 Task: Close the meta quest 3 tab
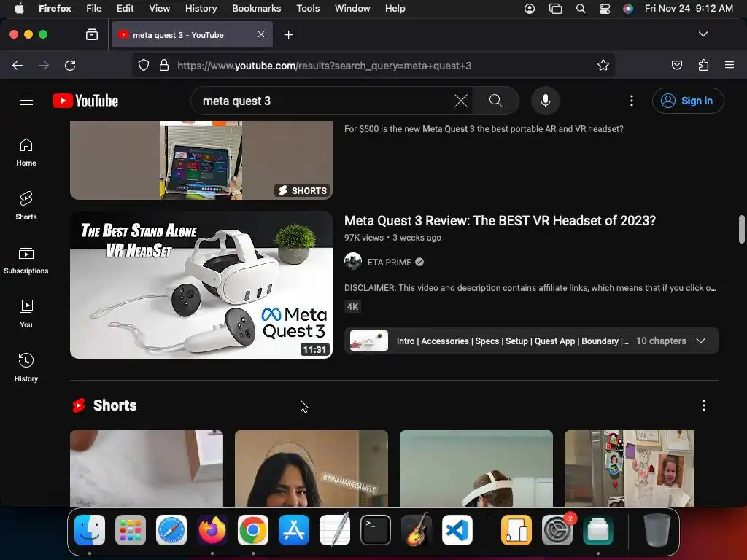click(261, 34)
